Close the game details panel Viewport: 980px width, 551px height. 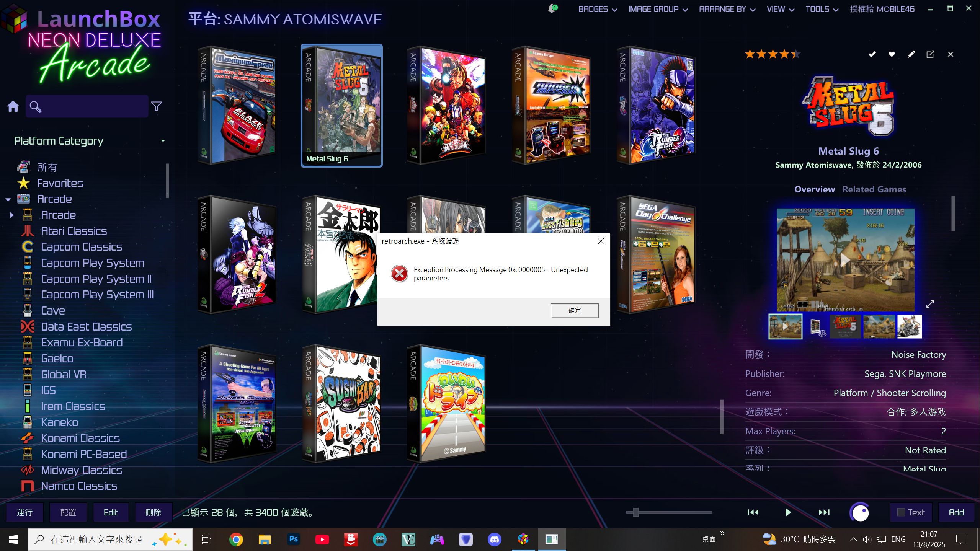951,54
